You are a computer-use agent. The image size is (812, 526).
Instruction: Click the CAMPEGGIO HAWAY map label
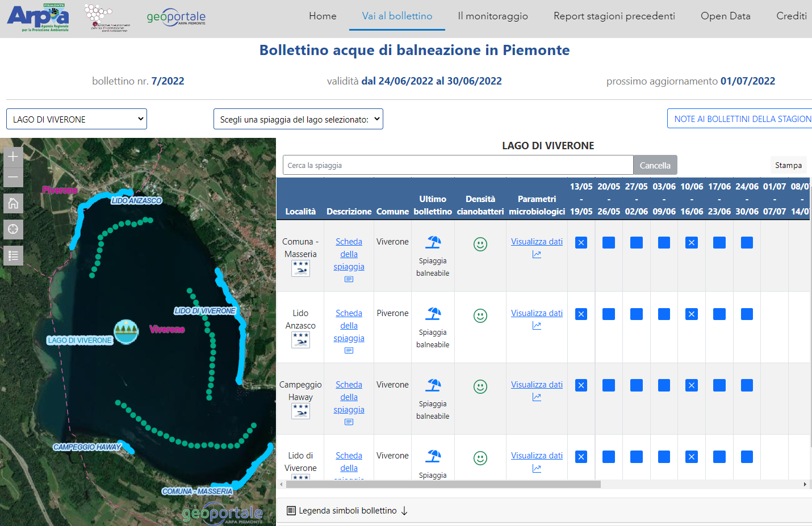point(87,447)
